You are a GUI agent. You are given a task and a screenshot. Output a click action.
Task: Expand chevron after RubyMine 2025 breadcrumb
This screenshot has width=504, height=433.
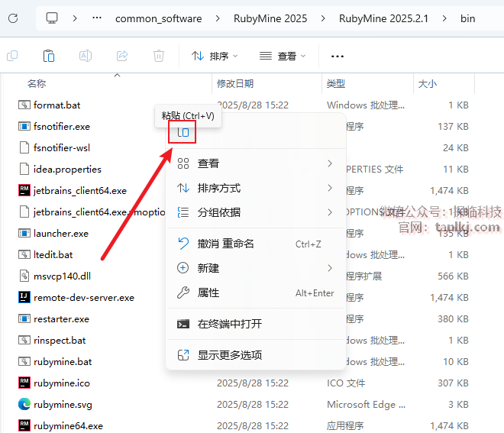tap(323, 18)
